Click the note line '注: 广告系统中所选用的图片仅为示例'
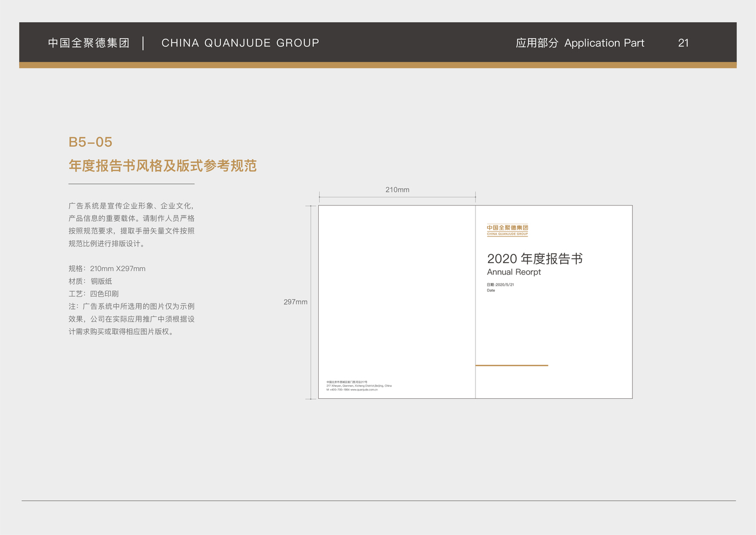This screenshot has width=756, height=535. click(x=132, y=306)
